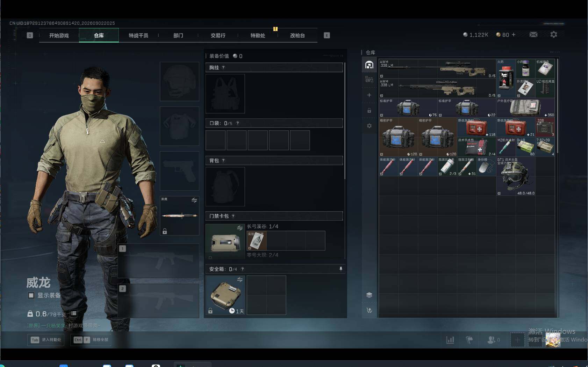Open the statistics bar chart icon

[450, 339]
